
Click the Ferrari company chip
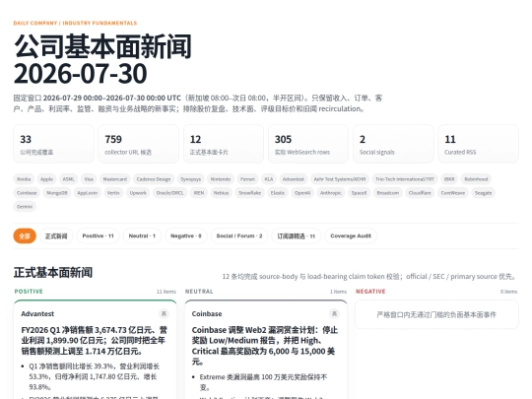(x=247, y=179)
